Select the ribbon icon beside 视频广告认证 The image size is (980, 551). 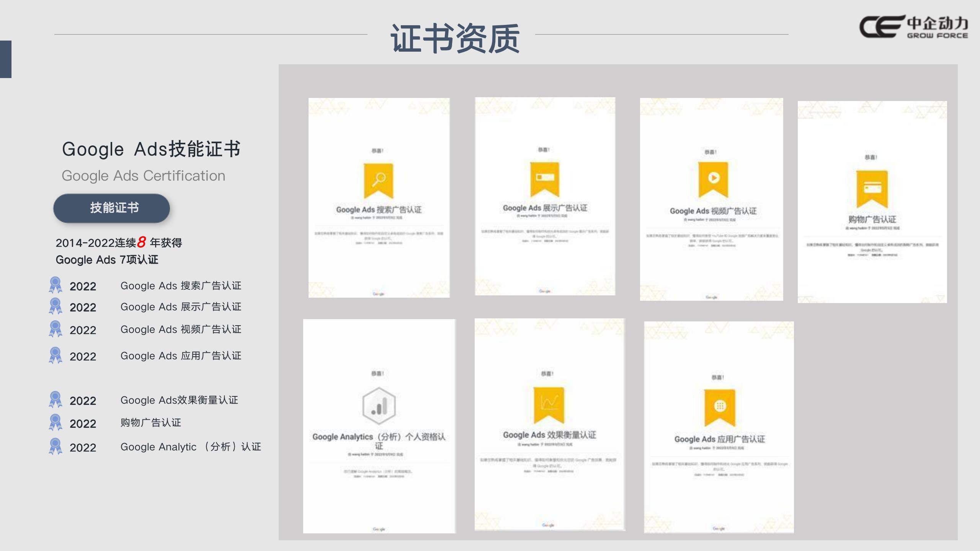[x=56, y=329]
